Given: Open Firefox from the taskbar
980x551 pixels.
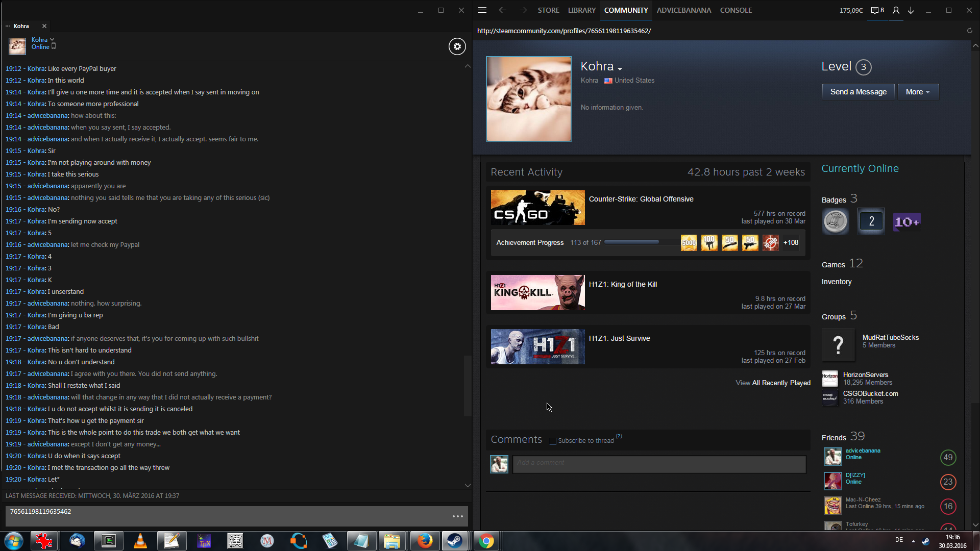Looking at the screenshot, I should [x=424, y=541].
